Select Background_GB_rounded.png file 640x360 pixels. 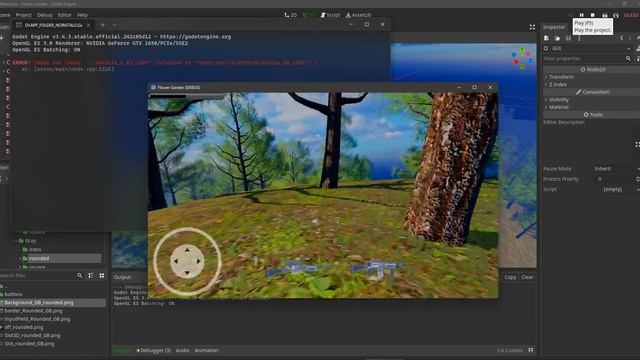[53, 303]
